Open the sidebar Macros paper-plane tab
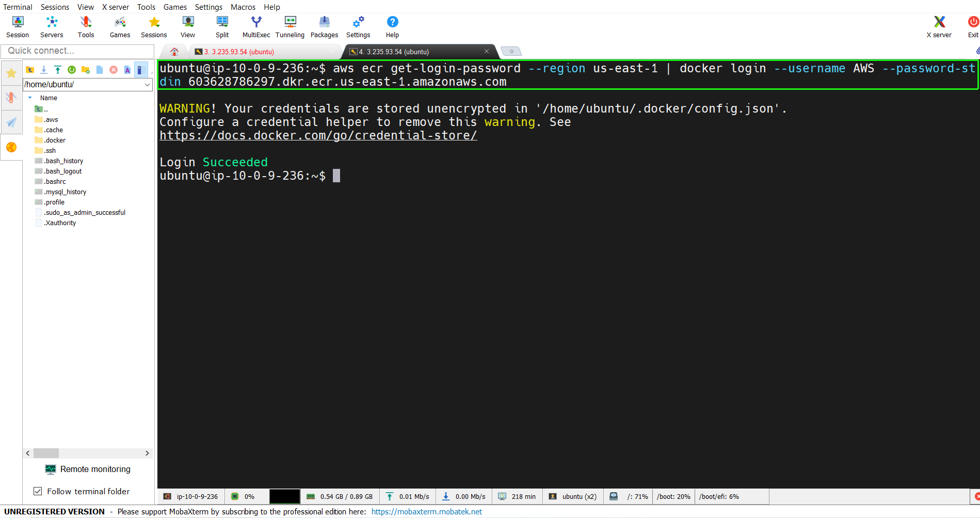The height and width of the screenshot is (518, 980). pyautogui.click(x=11, y=122)
